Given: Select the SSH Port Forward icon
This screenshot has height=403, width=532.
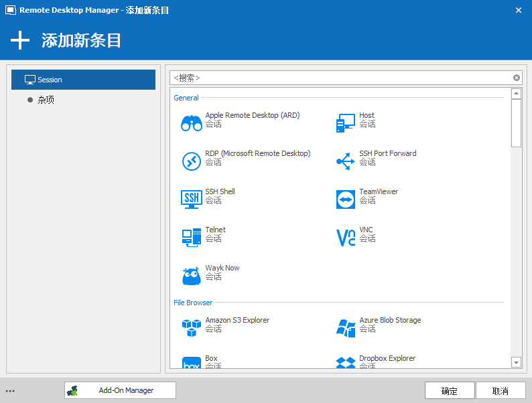Looking at the screenshot, I should click(345, 161).
